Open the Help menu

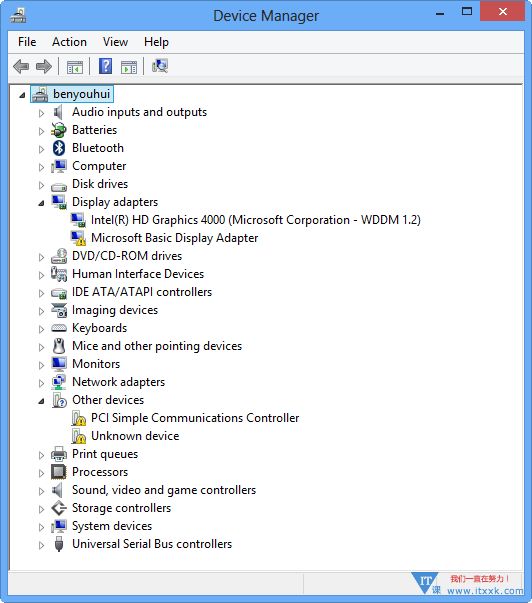click(156, 42)
